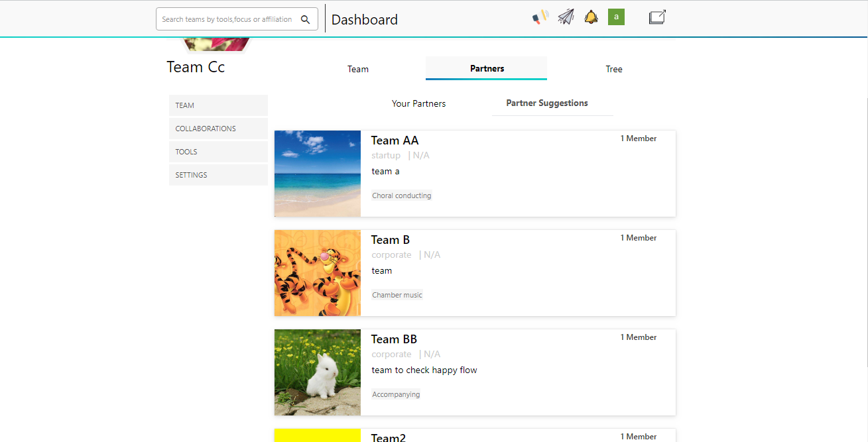Click the Team BB rabbit thumbnail

tap(318, 372)
